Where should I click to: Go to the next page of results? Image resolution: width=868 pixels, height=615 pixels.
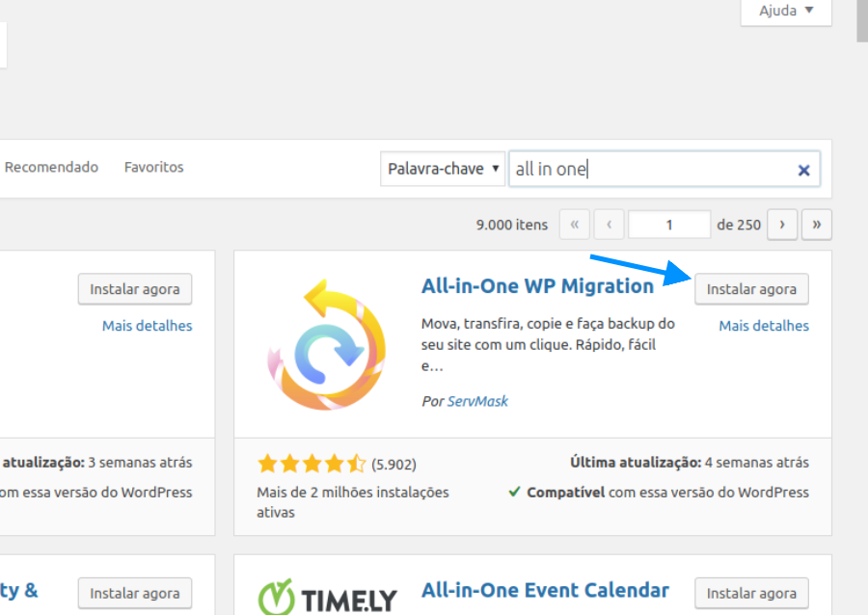pyautogui.click(x=782, y=225)
